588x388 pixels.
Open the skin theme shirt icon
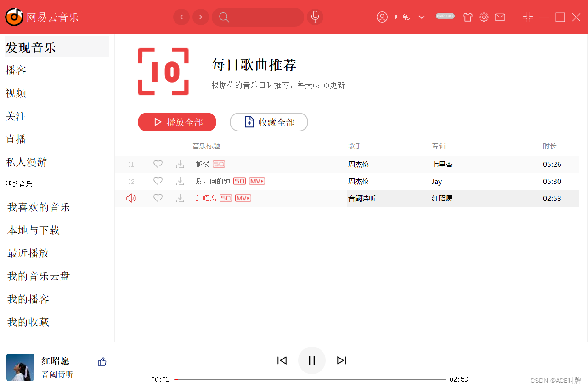(468, 17)
